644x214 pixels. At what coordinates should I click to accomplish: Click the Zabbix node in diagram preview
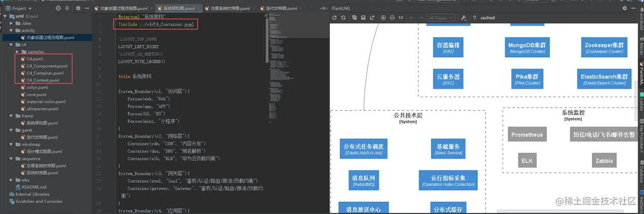click(604, 161)
